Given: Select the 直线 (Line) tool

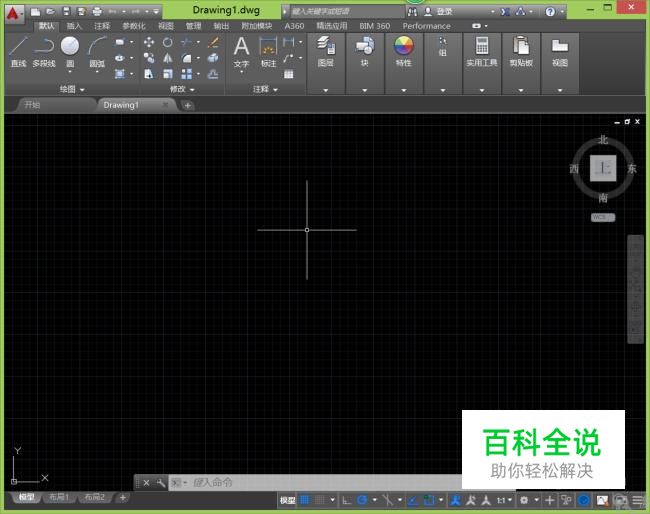Looking at the screenshot, I should pyautogui.click(x=18, y=52).
